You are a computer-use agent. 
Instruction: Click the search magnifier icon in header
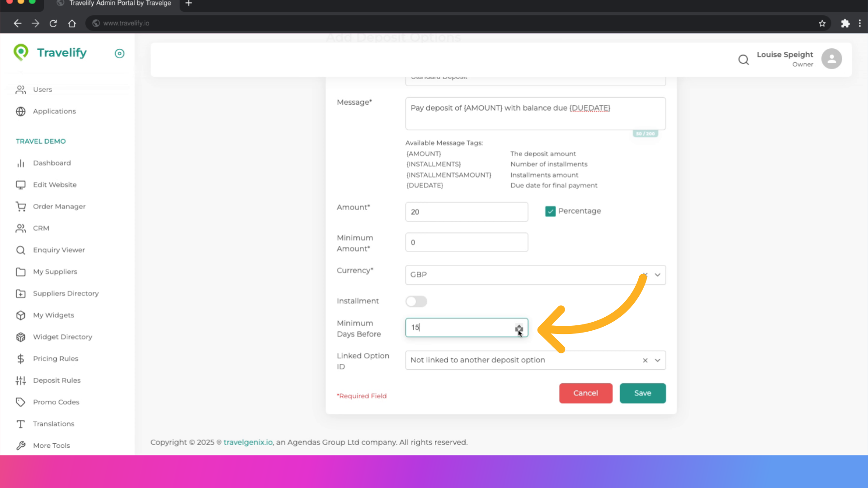[x=743, y=60]
